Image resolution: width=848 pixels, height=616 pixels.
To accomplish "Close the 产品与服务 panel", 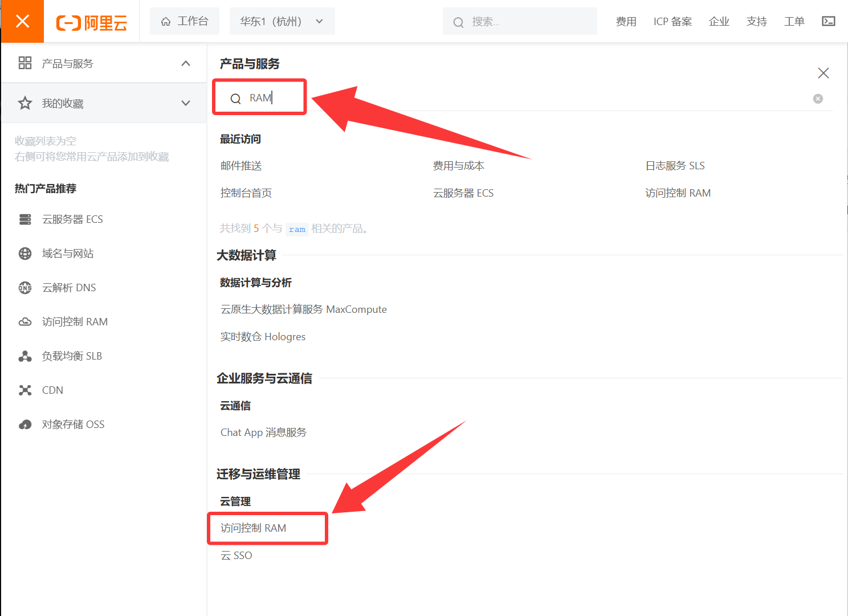I will 823,73.
